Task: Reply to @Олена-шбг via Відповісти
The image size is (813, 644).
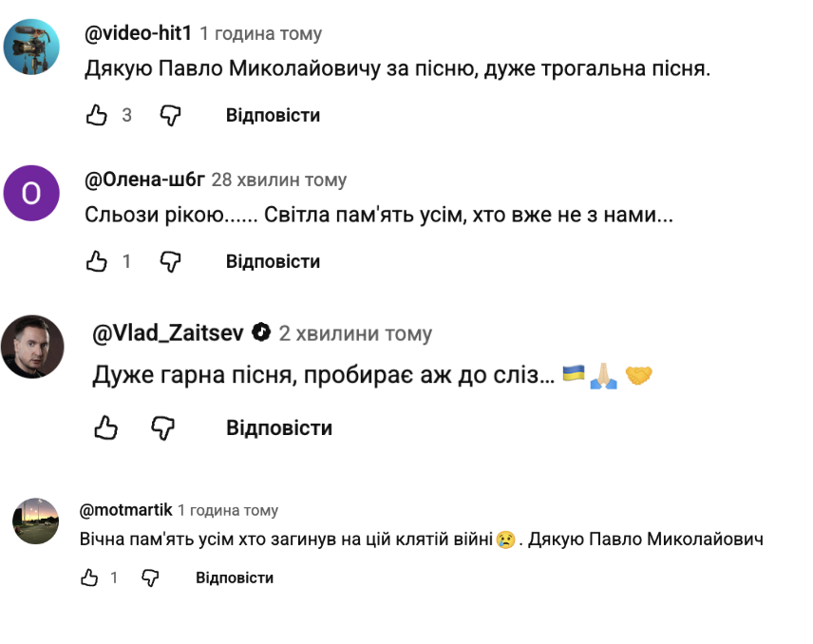Action: (x=273, y=261)
